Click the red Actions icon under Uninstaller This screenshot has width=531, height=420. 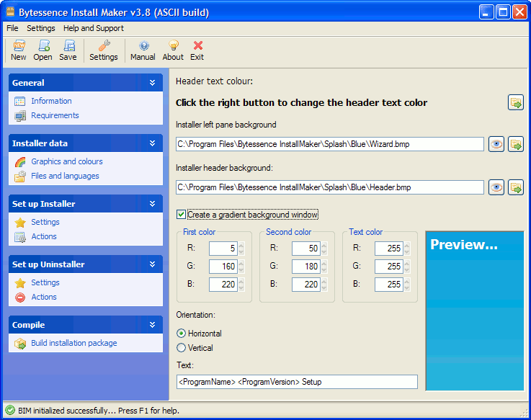tap(20, 298)
